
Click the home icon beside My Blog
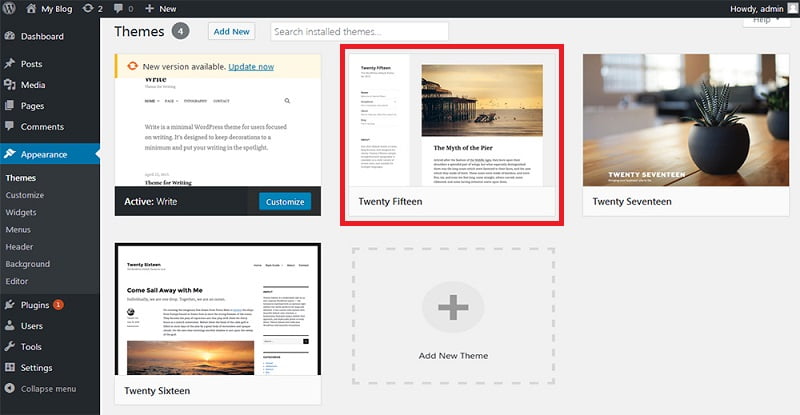tap(31, 8)
